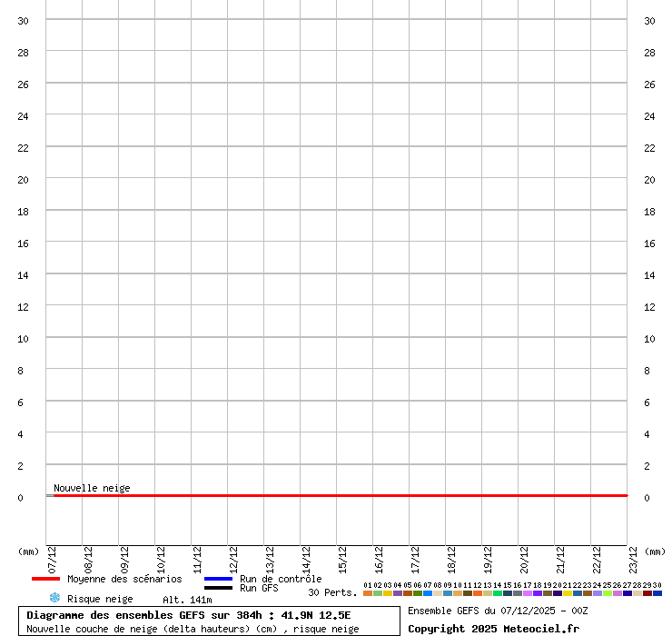Click the 23/12 date label on axis
672x636 pixels.
[x=633, y=557]
